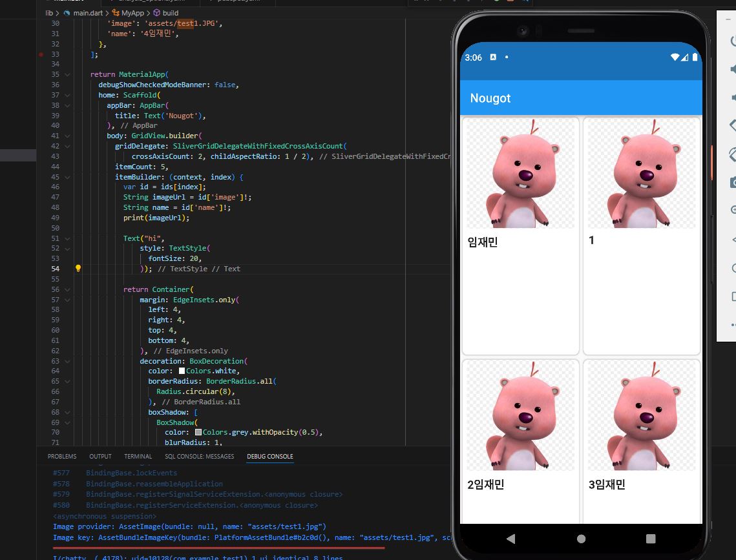The width and height of the screenshot is (736, 560).
Task: Click the white color swatch before Colors.white
Action: coord(182,371)
